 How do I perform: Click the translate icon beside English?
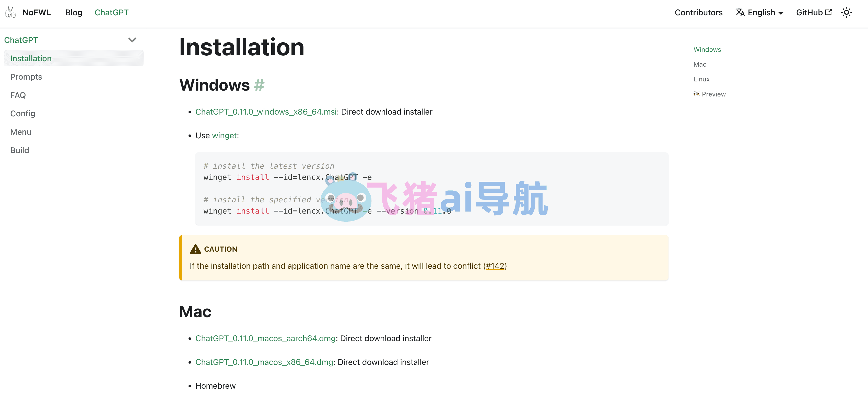point(740,13)
